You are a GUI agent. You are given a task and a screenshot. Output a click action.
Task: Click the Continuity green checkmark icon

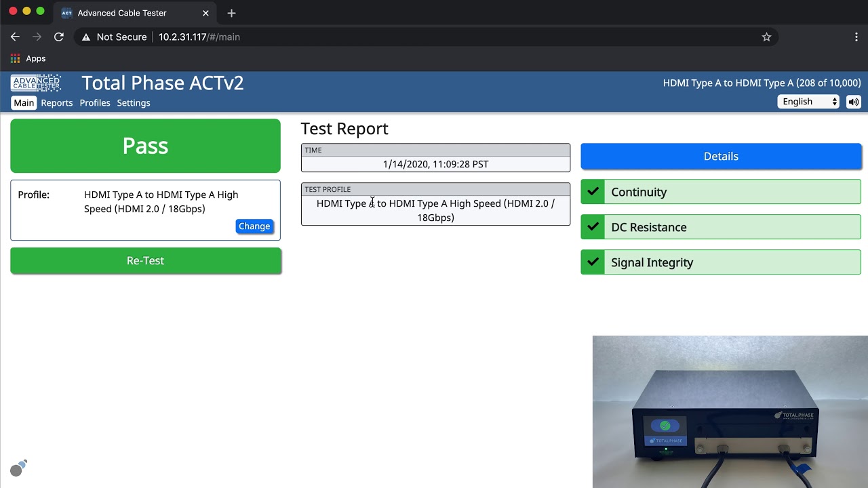point(593,192)
